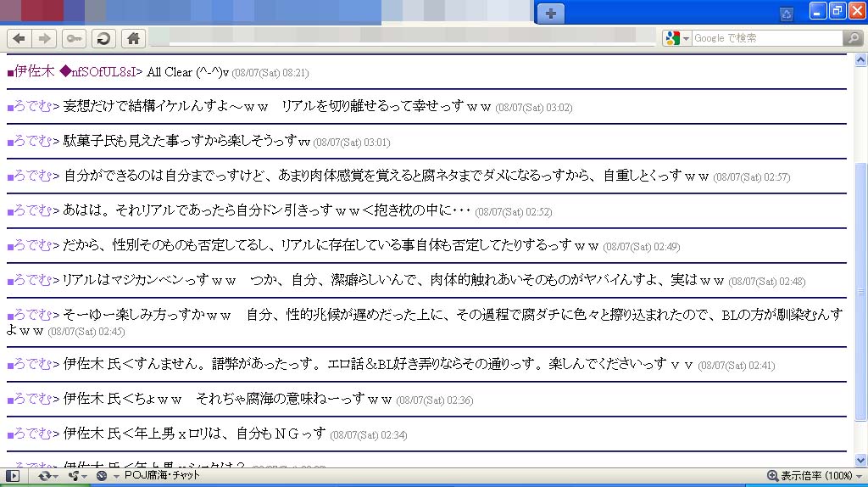Restore down the browser window

pyautogui.click(x=837, y=10)
